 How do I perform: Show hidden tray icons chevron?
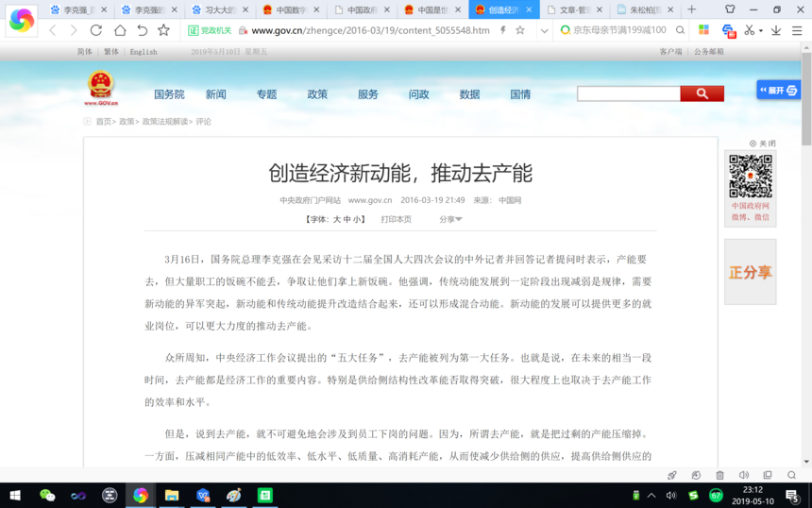[651, 496]
